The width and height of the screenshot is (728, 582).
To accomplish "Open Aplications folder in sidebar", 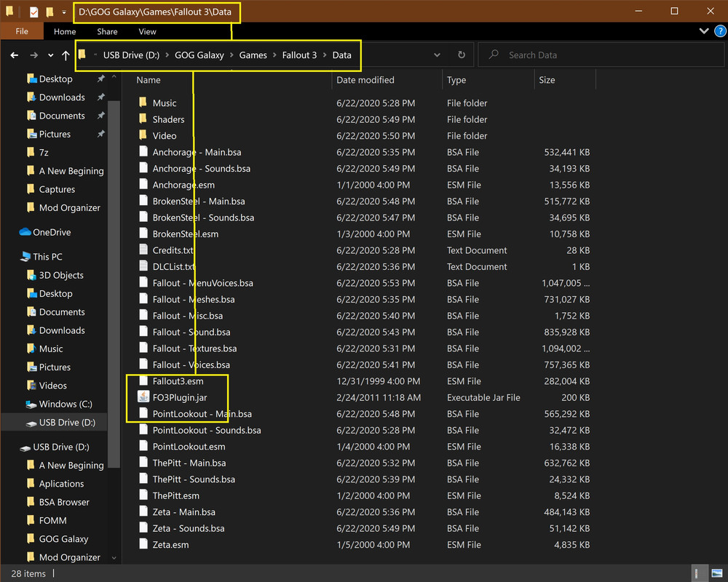I will tap(61, 483).
